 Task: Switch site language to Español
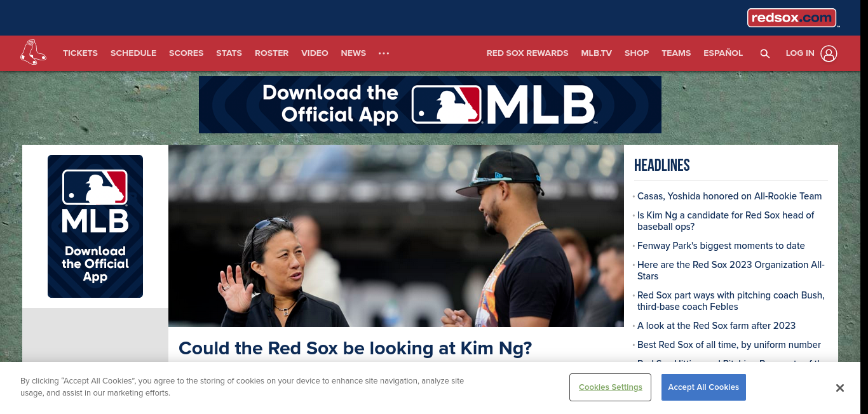pyautogui.click(x=723, y=53)
